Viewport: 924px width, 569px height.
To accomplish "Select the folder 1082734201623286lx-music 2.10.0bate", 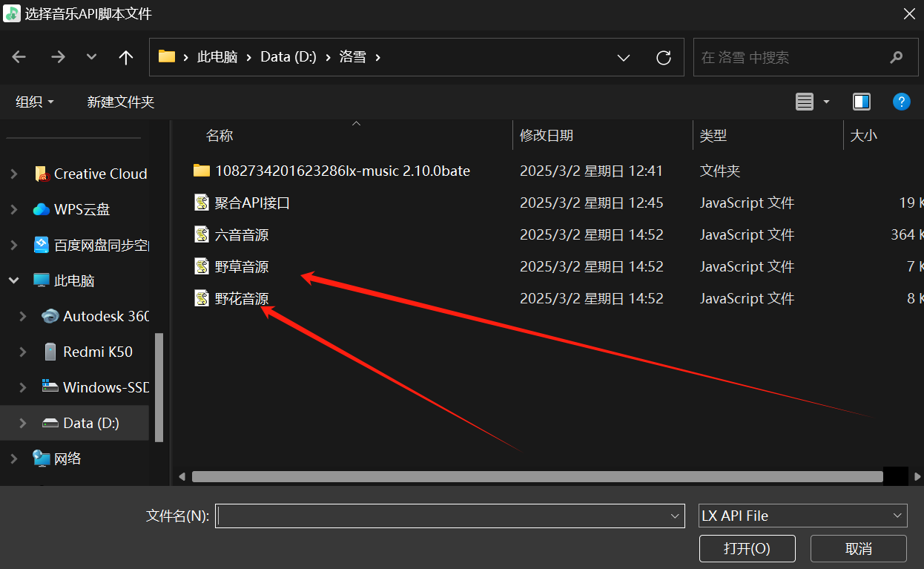I will point(343,171).
